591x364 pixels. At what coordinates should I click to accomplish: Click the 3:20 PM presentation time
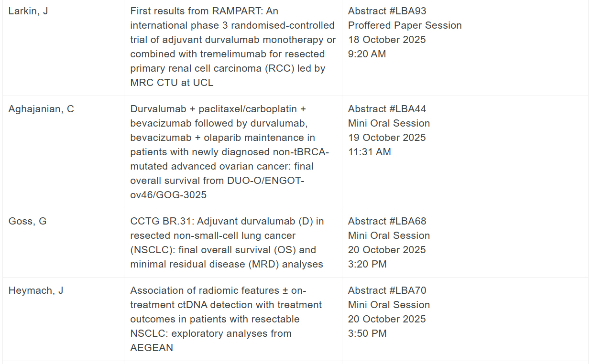pyautogui.click(x=367, y=264)
